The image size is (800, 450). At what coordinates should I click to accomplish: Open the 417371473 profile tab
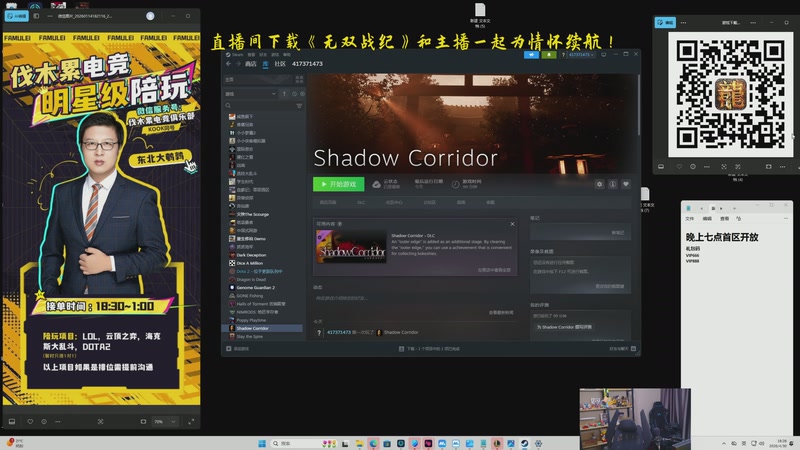coord(307,64)
